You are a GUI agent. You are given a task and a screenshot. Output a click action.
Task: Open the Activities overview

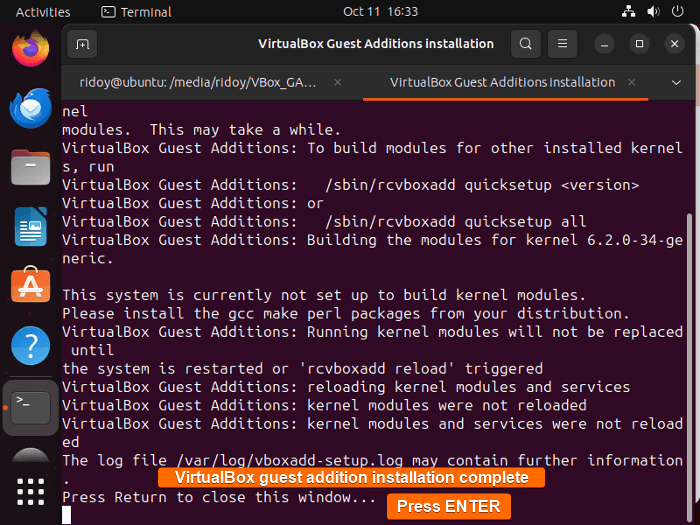point(43,12)
